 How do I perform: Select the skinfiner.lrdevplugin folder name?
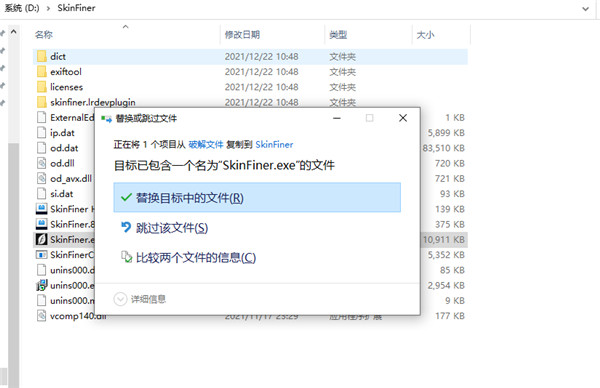click(93, 102)
